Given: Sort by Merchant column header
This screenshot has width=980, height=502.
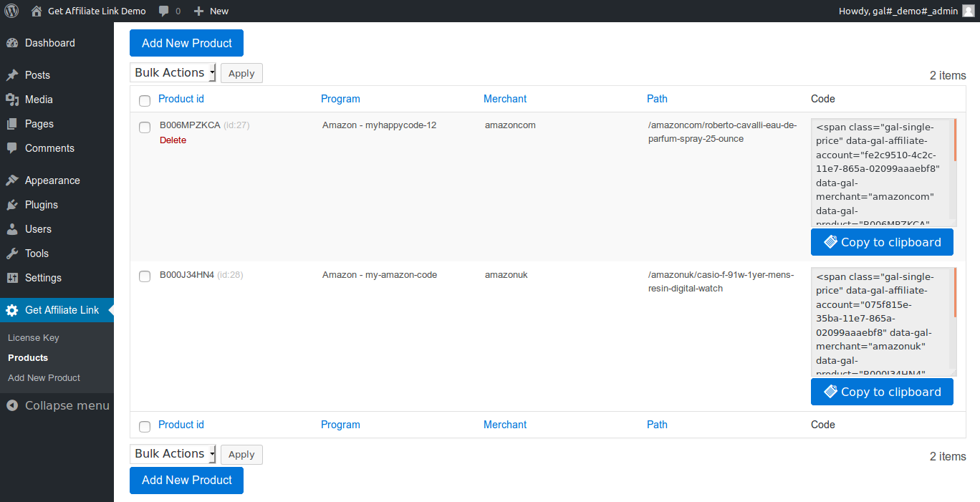Looking at the screenshot, I should tap(505, 99).
